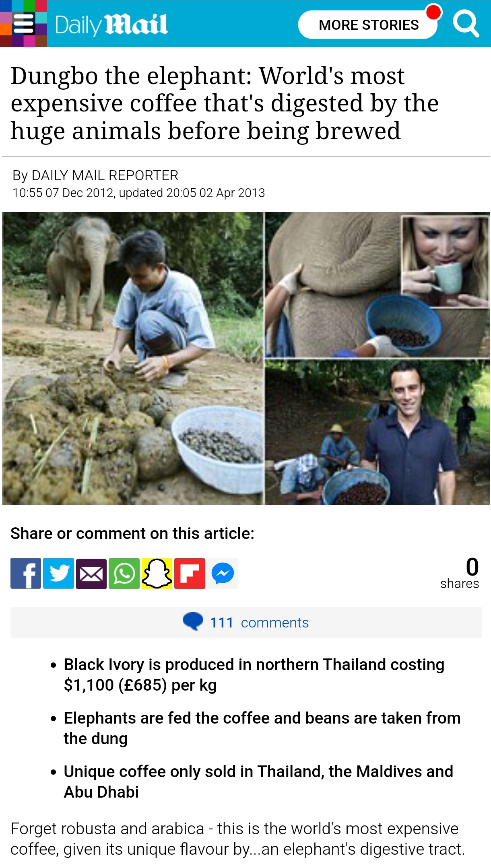Tap the Share or comment on this article heading
The image size is (491, 868).
(132, 533)
